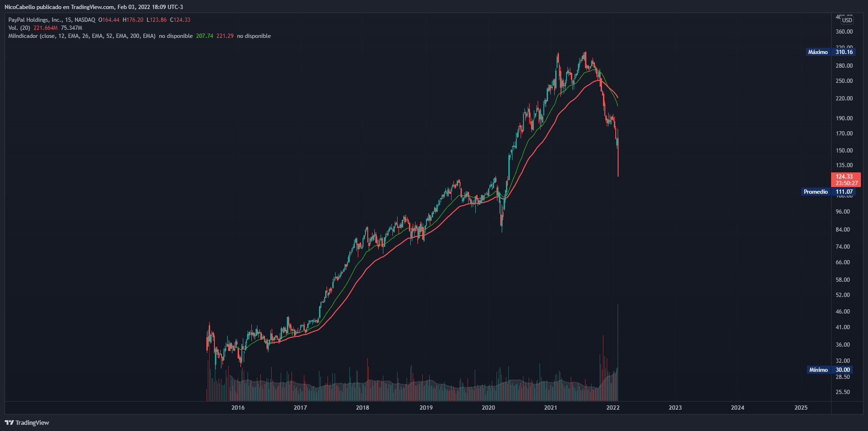
Task: Click the red EMA value 221.29
Action: [225, 36]
